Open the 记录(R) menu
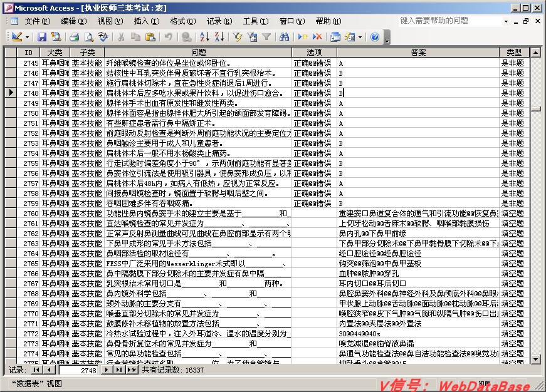Image resolution: width=546 pixels, height=392 pixels. [x=219, y=21]
